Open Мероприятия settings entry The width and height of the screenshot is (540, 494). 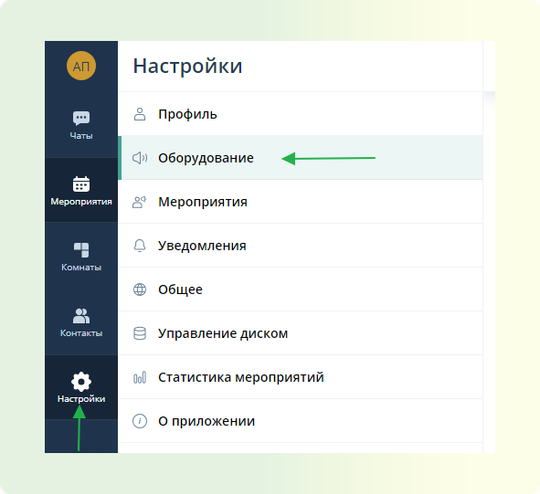pos(300,202)
